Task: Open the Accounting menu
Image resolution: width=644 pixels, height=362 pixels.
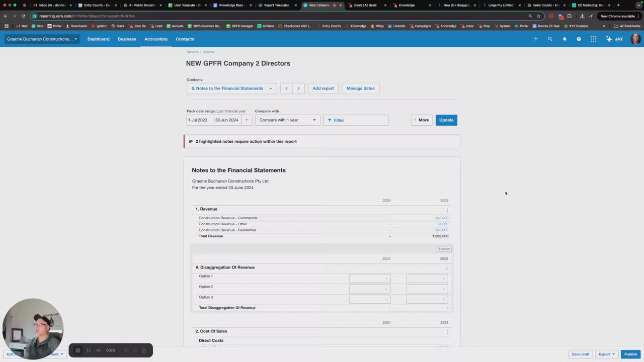Action: [155, 39]
